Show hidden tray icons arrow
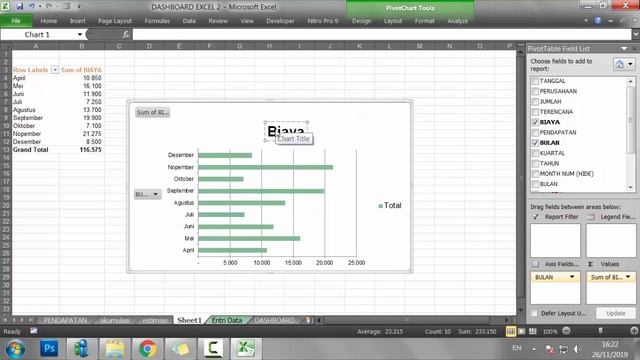The width and height of the screenshot is (640, 360). click(x=534, y=349)
